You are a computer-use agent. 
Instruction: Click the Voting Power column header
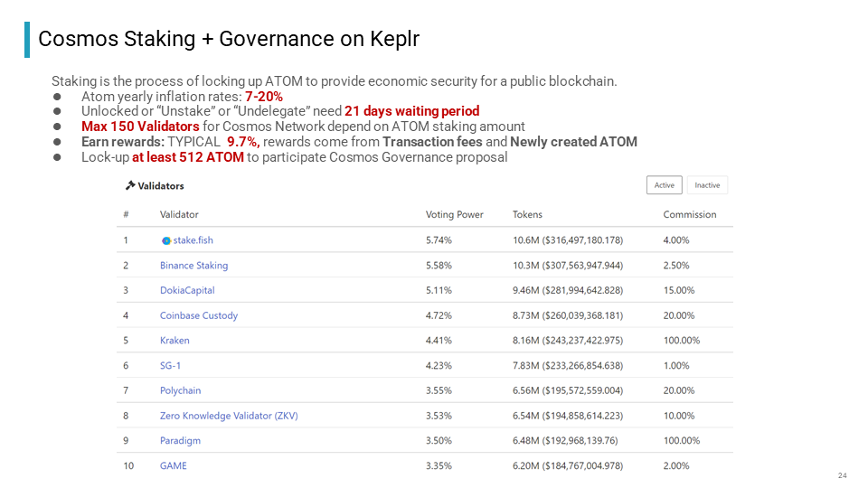[x=455, y=215]
